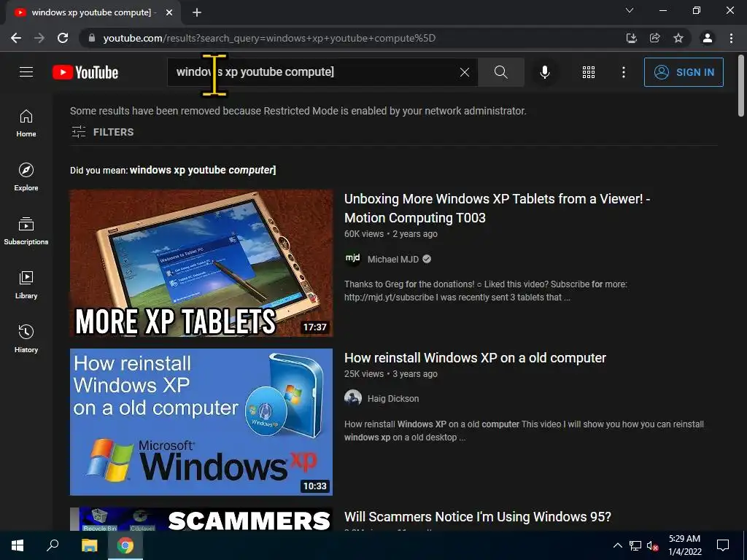Open Home in the sidebar

26,123
